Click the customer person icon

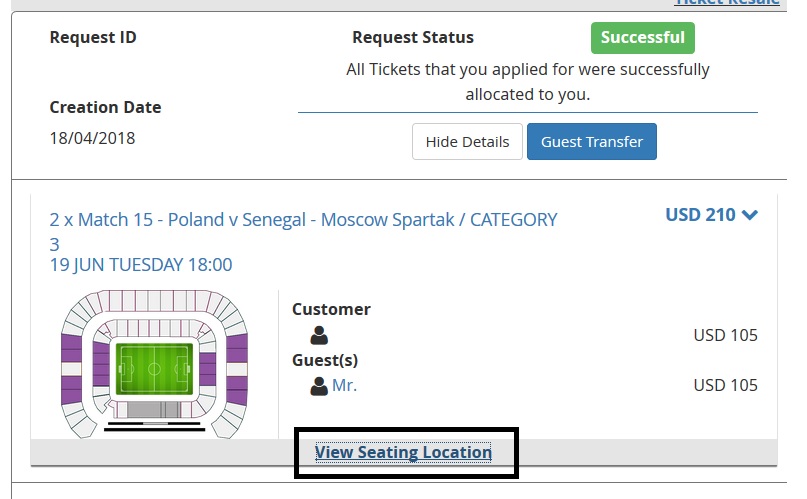(319, 335)
